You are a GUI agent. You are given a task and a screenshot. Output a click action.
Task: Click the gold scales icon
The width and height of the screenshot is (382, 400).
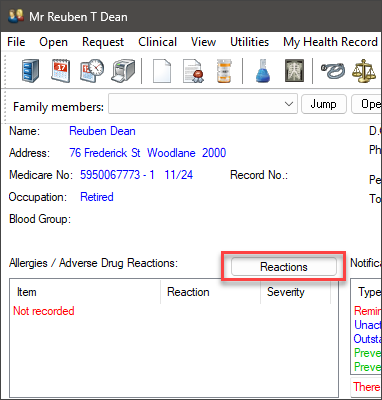pos(364,71)
